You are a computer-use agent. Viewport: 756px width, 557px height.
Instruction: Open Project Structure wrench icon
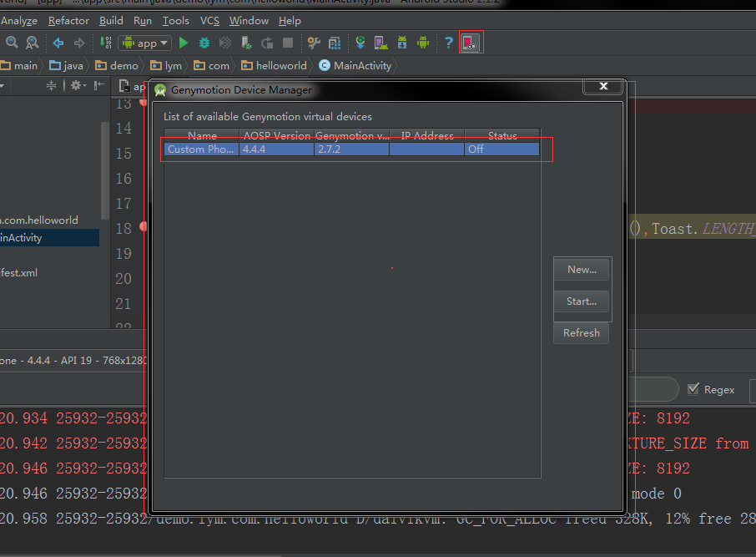tap(314, 43)
